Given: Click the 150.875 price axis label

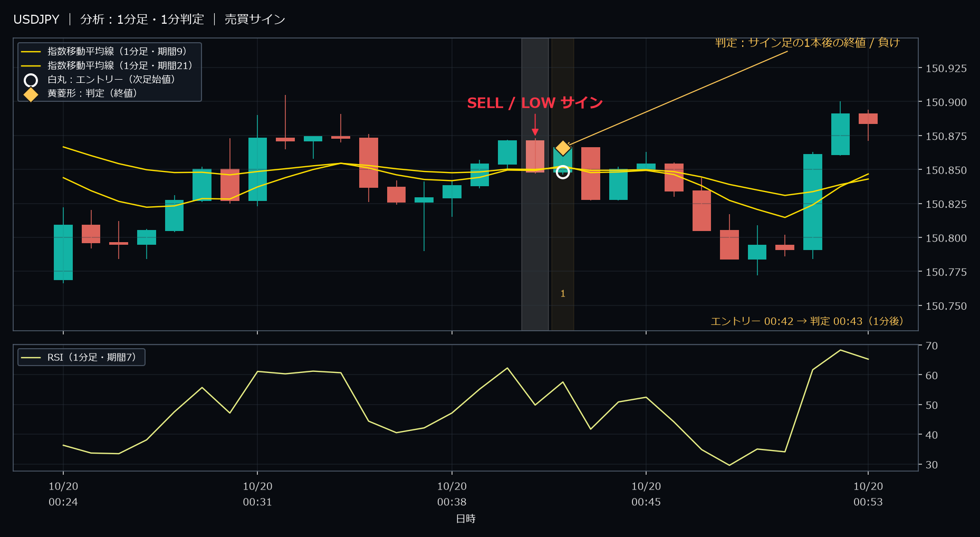Looking at the screenshot, I should 946,136.
